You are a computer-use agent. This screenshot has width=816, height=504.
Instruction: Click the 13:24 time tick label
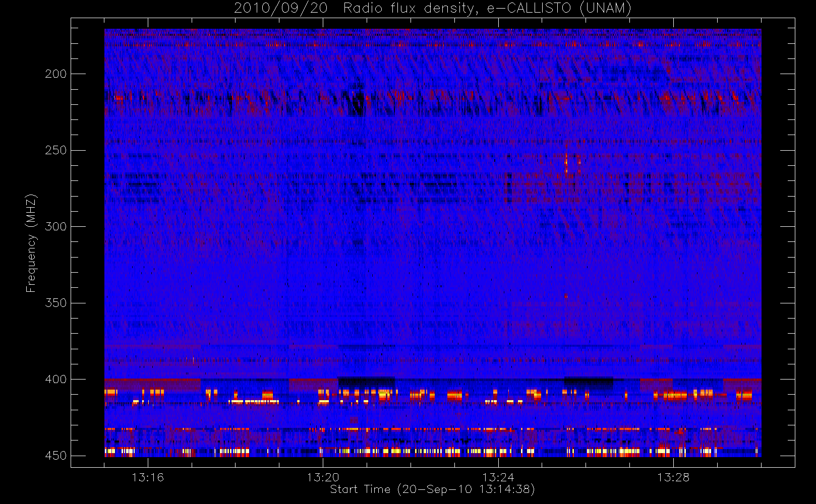pyautogui.click(x=498, y=477)
